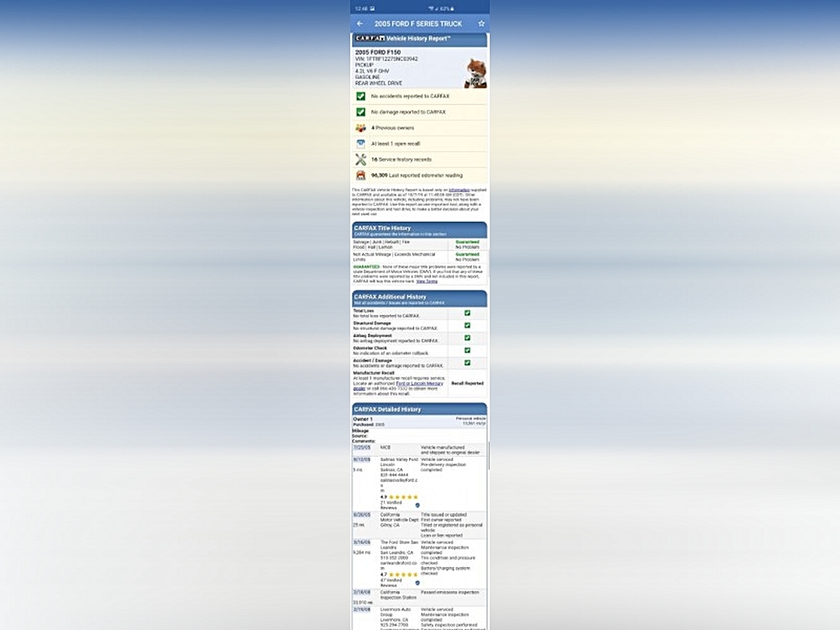Screen dimensions: 840x630
Task: Tap the green check for Odometer Check
Action: (467, 350)
